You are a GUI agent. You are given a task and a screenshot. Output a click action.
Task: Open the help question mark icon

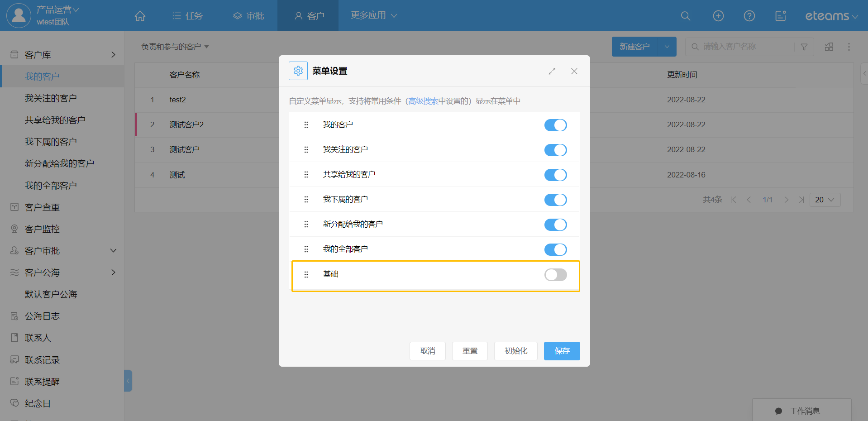749,16
